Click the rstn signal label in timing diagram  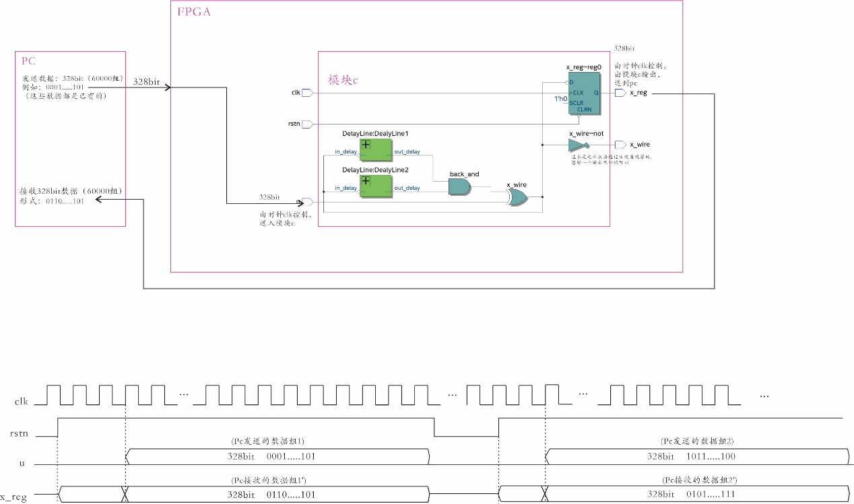click(x=19, y=434)
